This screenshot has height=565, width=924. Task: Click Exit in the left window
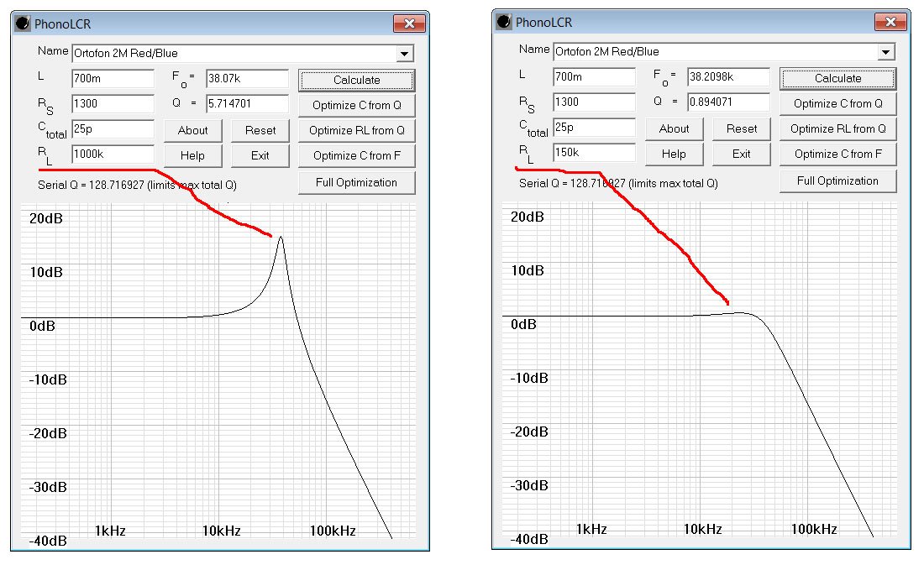coord(260,156)
